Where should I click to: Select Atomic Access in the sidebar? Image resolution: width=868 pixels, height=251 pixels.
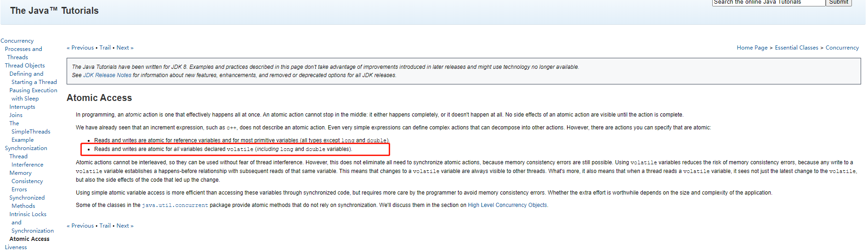point(29,239)
